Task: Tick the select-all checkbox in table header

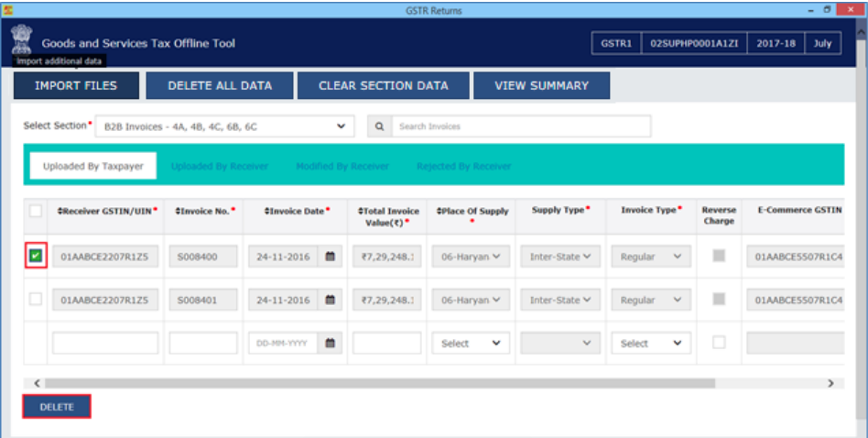Action: [36, 211]
